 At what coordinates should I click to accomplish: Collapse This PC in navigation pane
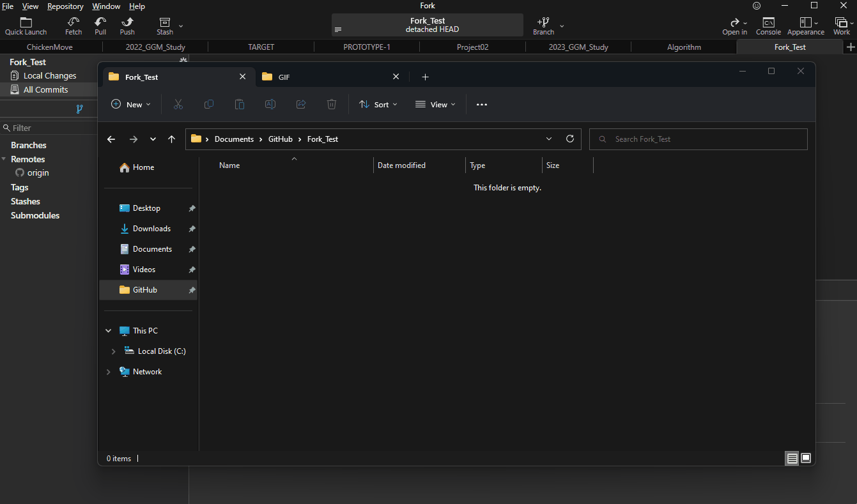tap(108, 331)
